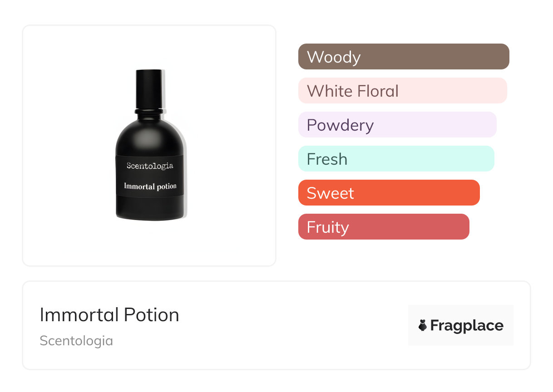Select the Woody accord bar
This screenshot has width=553, height=392.
coord(404,57)
